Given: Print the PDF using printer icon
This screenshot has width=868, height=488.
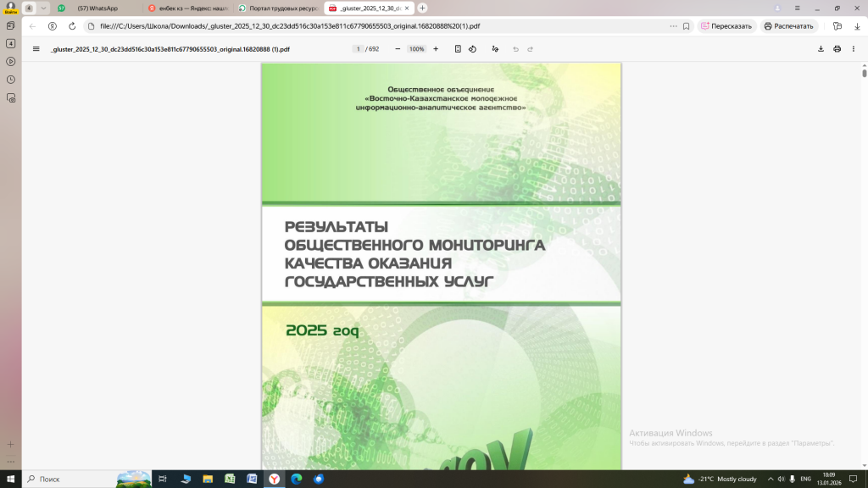Looking at the screenshot, I should click(x=837, y=49).
